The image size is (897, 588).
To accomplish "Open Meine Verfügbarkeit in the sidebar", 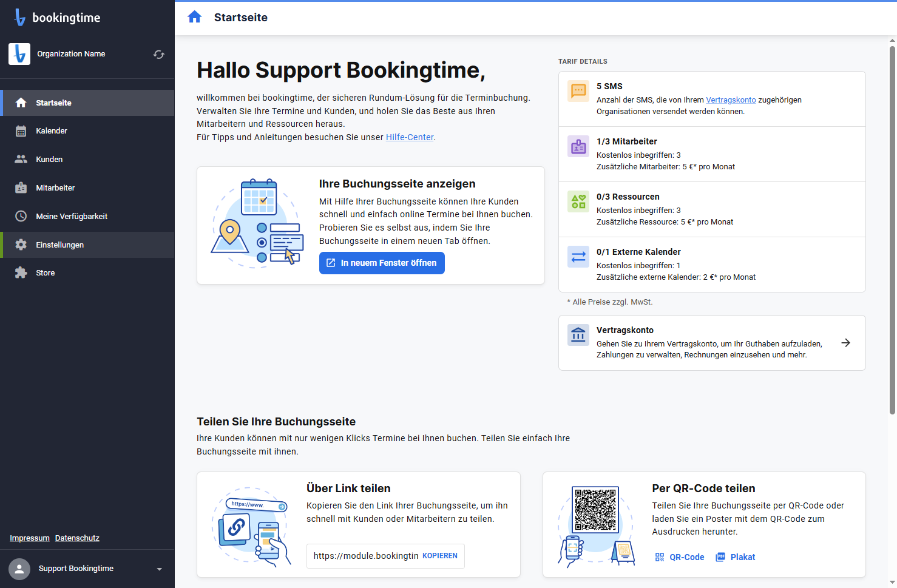I will tap(87, 216).
